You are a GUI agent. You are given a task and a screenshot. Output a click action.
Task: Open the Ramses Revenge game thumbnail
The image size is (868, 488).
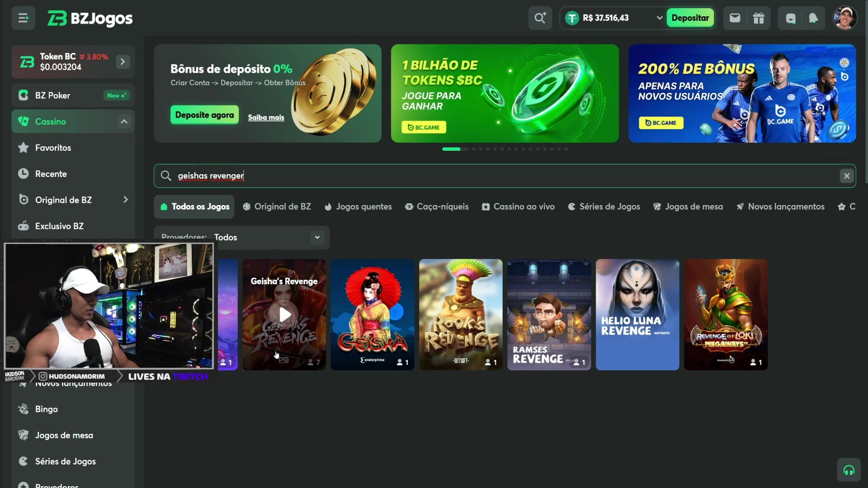coord(549,315)
